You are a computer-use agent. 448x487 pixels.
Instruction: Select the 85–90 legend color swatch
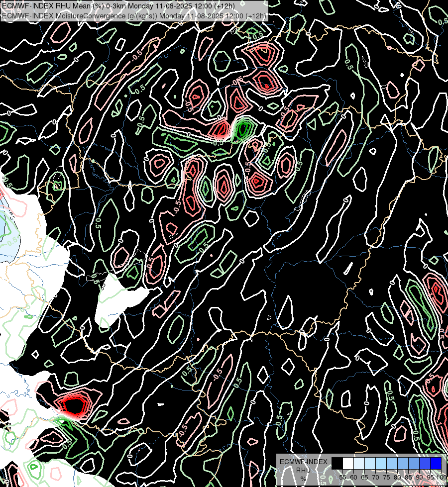tap(414, 463)
